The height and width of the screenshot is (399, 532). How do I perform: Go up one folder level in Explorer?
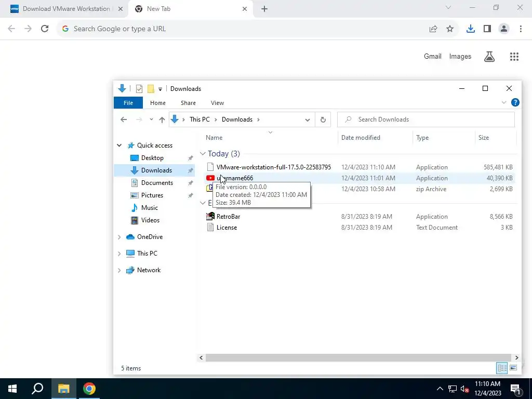162,119
